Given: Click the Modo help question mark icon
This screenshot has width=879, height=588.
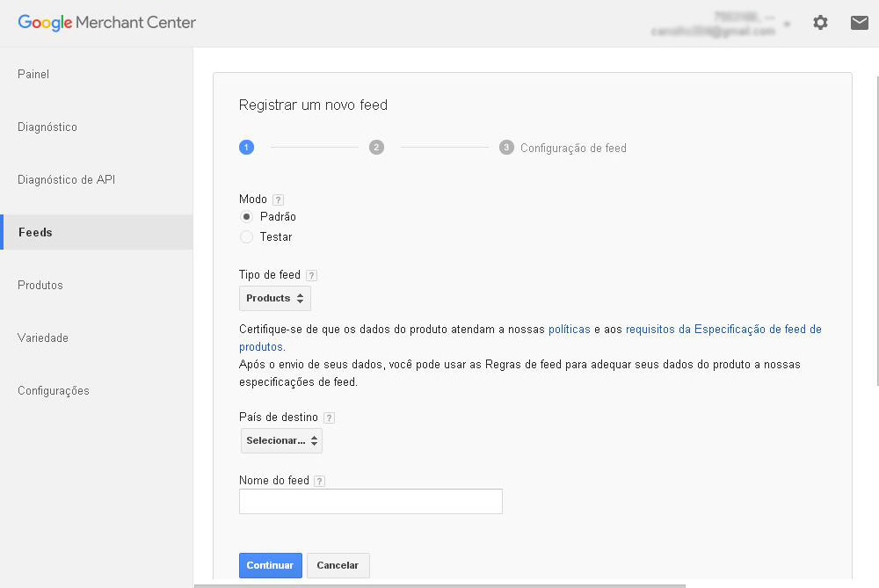Looking at the screenshot, I should [x=278, y=200].
